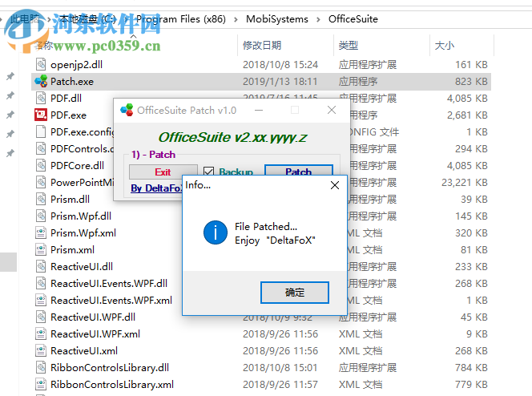
Task: Click the PDF.dll file icon
Action: (41, 98)
